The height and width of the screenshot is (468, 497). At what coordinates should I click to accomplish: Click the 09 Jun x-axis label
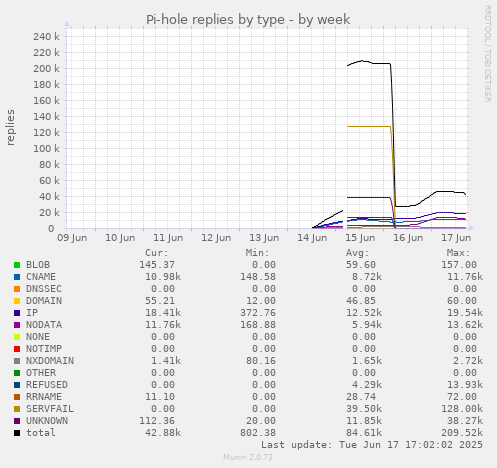point(72,238)
